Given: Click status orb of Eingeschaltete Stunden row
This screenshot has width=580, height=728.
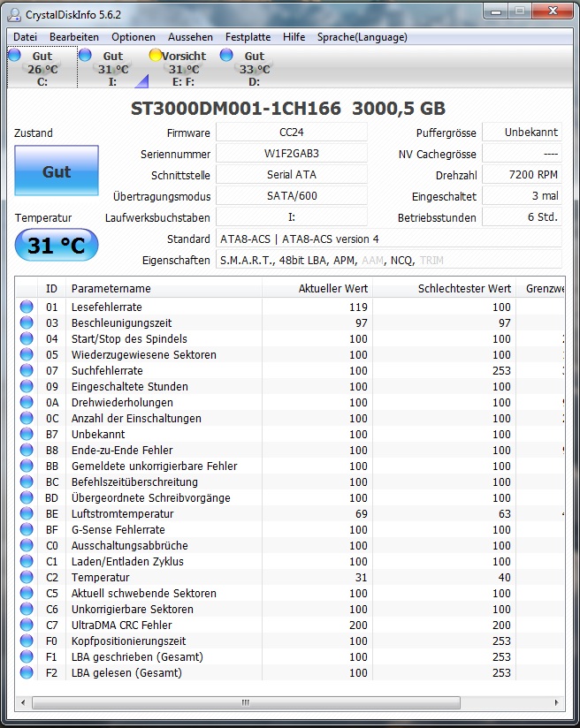Looking at the screenshot, I should coord(27,386).
